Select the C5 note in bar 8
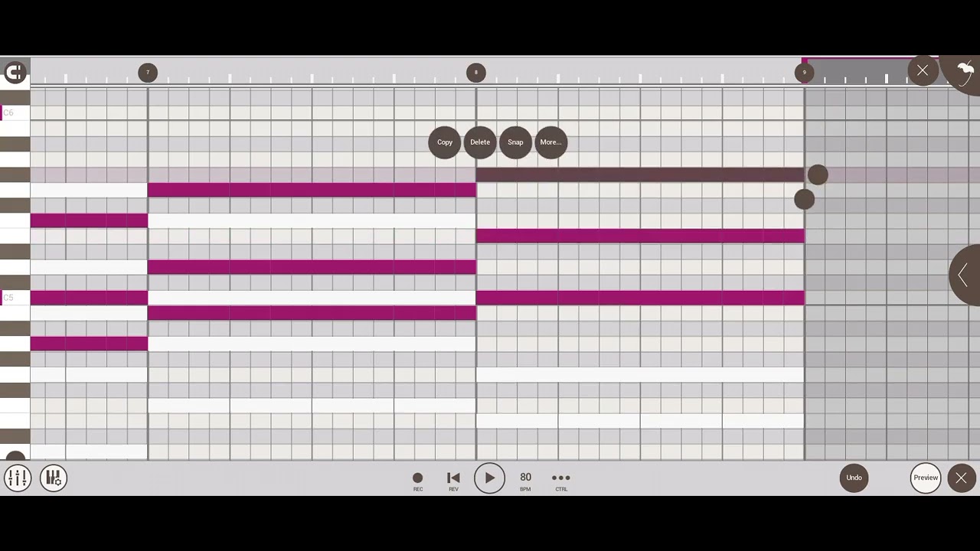This screenshot has height=551, width=980. tap(640, 298)
